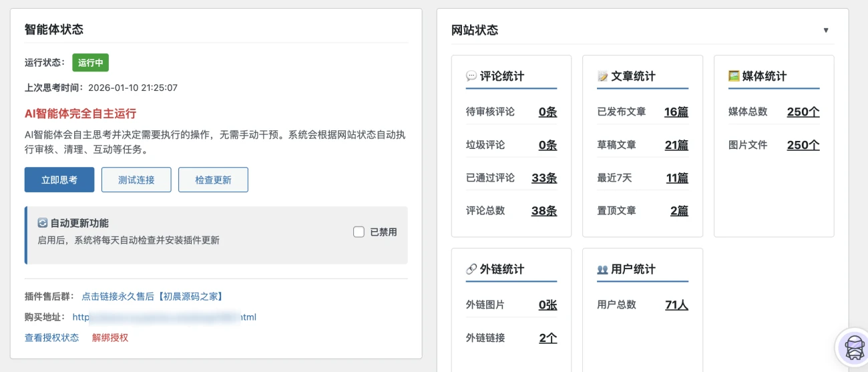Click the robot assistant avatar icon
868x372 pixels.
(x=853, y=348)
